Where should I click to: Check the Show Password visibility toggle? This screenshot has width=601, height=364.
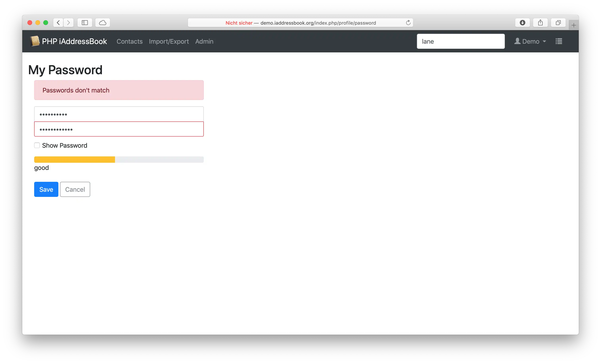[37, 145]
